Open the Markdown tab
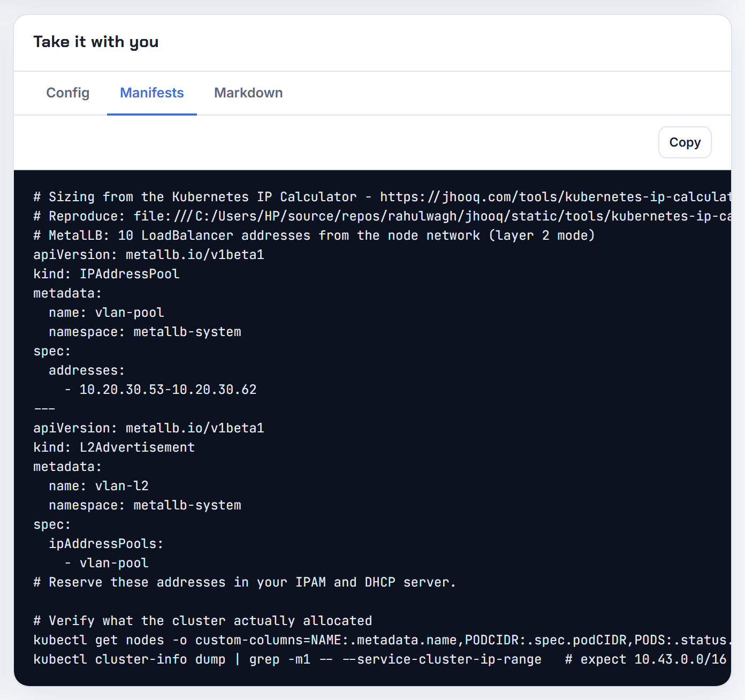This screenshot has height=700, width=745. [x=248, y=93]
